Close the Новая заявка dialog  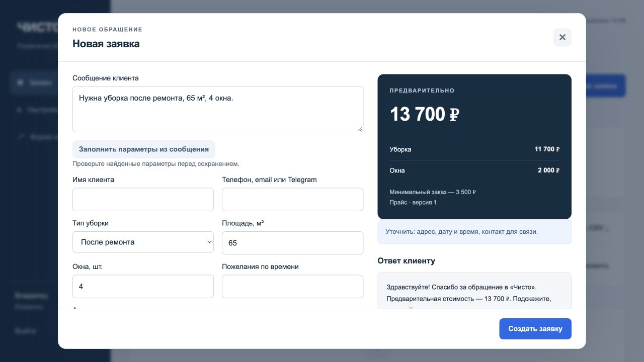tap(562, 37)
